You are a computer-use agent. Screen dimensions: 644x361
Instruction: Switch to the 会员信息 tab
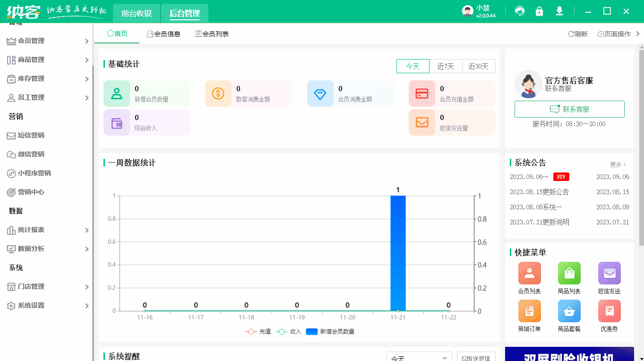[x=163, y=33]
